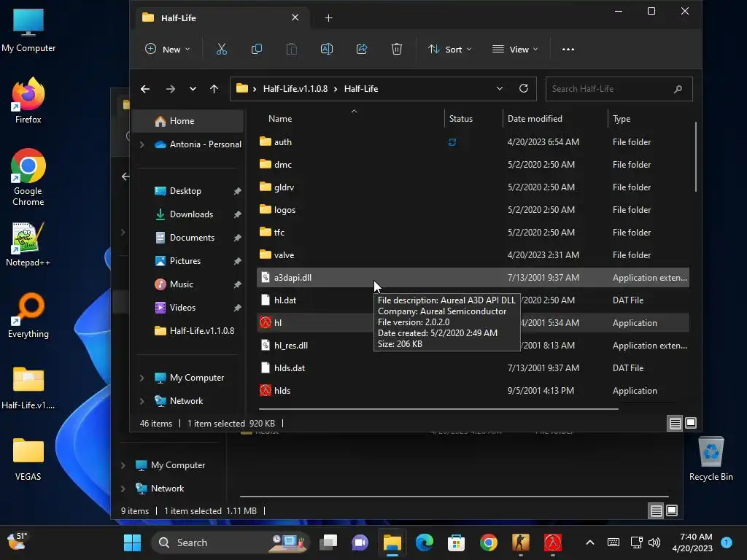Open recent locations dropdown arrow
Viewport: 747px width, 560px height.
coord(193,88)
